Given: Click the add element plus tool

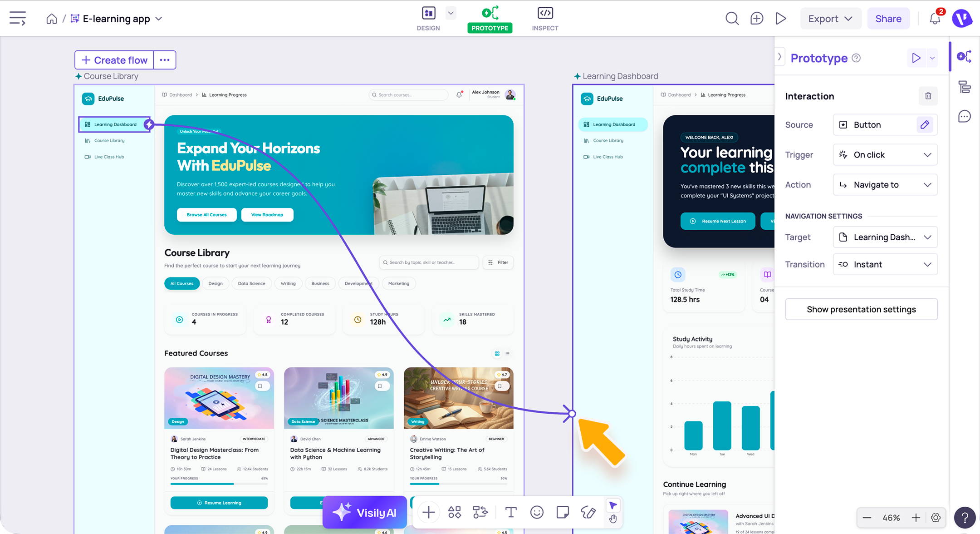Looking at the screenshot, I should [x=428, y=512].
